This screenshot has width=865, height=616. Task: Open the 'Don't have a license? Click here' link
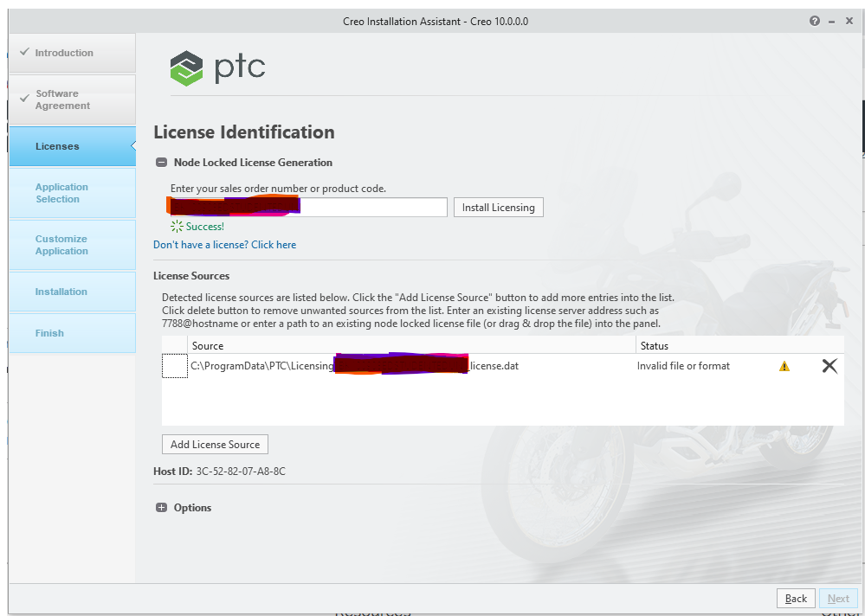pos(224,244)
